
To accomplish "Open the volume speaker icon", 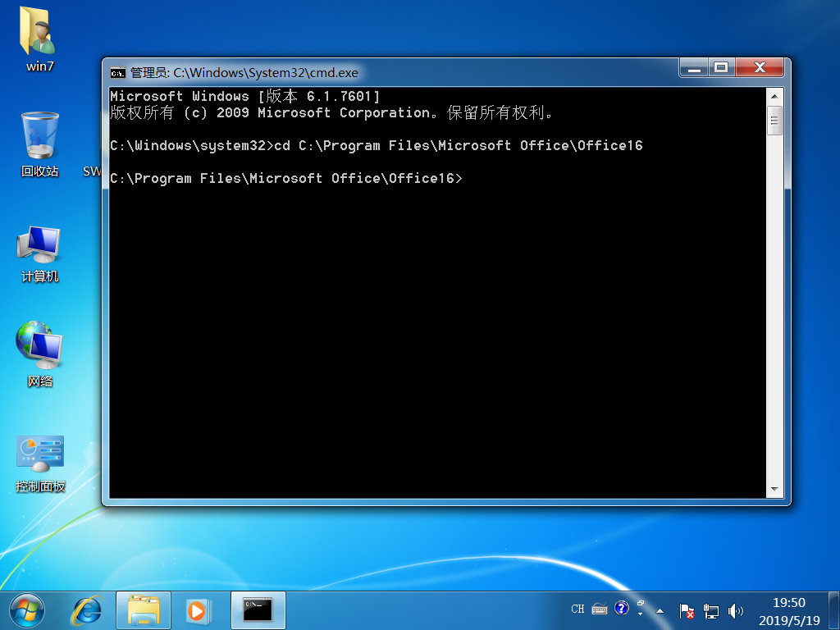I will coord(736,610).
